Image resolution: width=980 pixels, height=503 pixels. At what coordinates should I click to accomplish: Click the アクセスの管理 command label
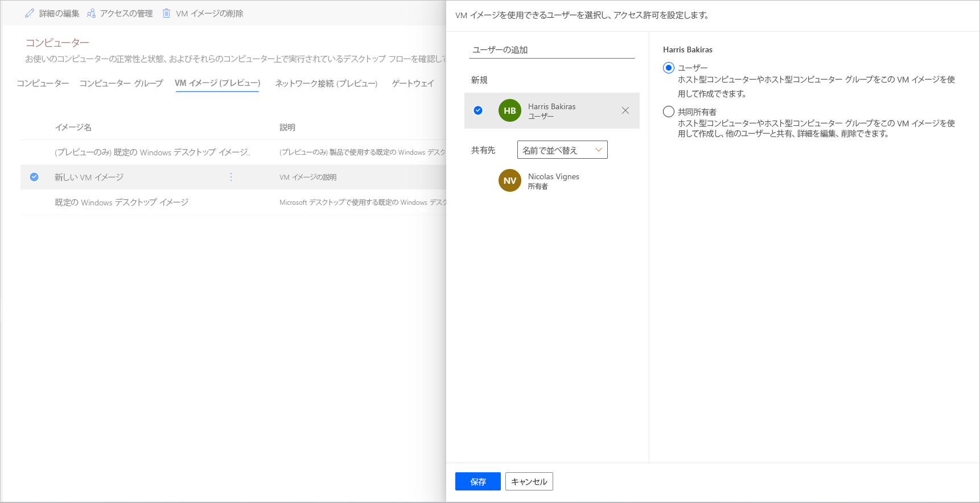pos(126,13)
